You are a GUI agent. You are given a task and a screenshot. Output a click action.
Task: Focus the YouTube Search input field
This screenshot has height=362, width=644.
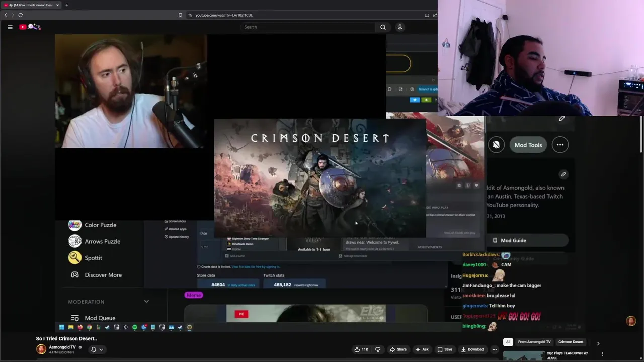point(307,27)
